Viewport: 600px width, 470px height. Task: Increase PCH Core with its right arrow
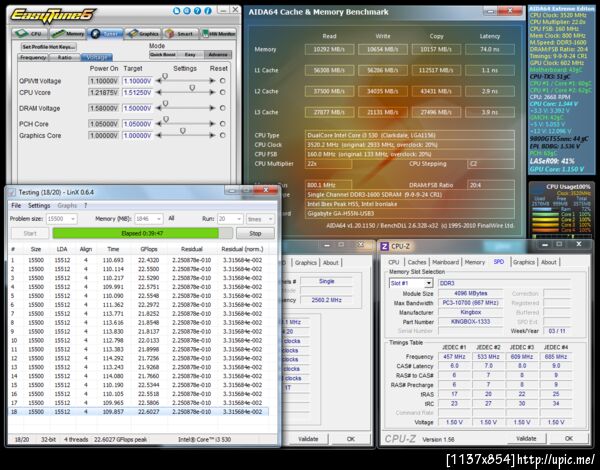(x=212, y=124)
